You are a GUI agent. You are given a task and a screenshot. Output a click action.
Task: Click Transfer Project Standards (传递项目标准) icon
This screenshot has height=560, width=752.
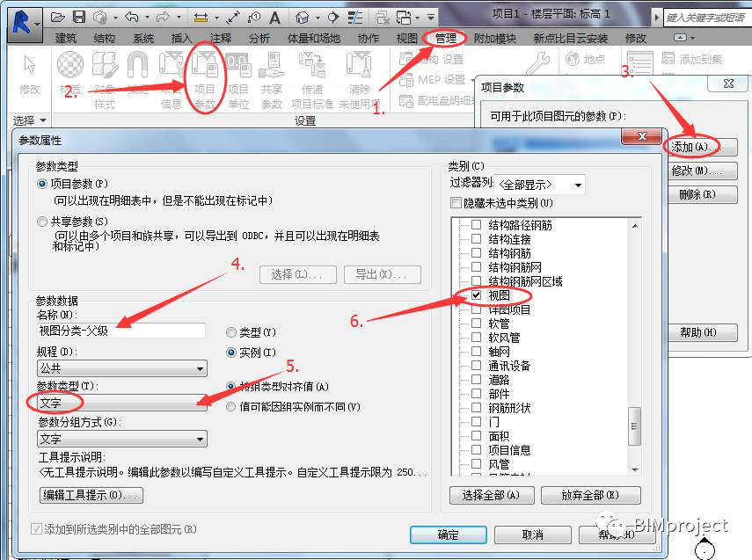[312, 64]
